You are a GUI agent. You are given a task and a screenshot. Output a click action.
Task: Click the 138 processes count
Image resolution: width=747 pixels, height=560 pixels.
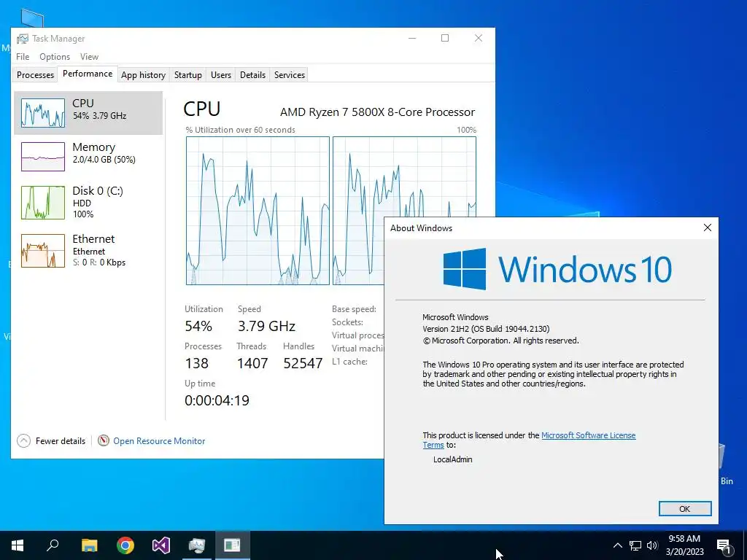click(197, 363)
